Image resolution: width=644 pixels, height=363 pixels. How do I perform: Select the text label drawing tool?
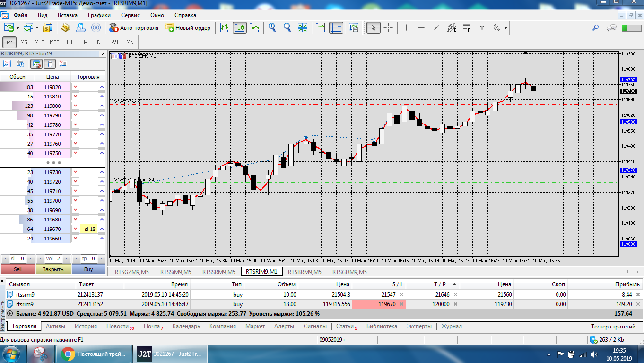click(x=482, y=28)
